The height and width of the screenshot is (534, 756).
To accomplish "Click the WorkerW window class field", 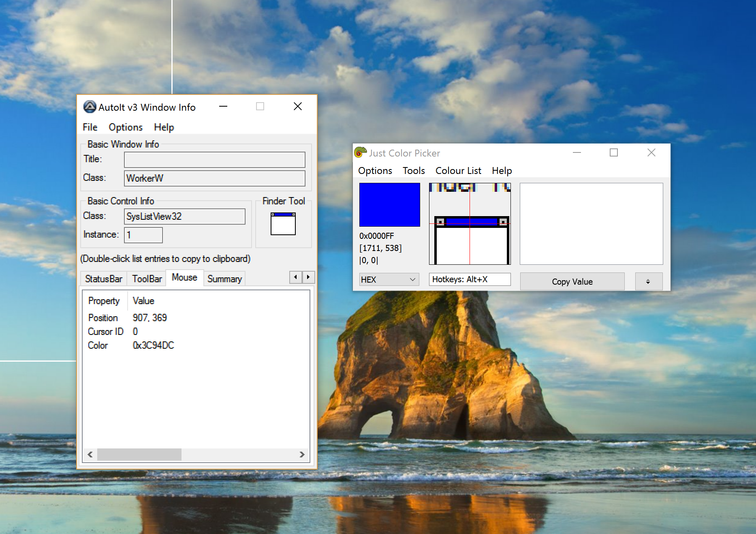I will 214,178.
